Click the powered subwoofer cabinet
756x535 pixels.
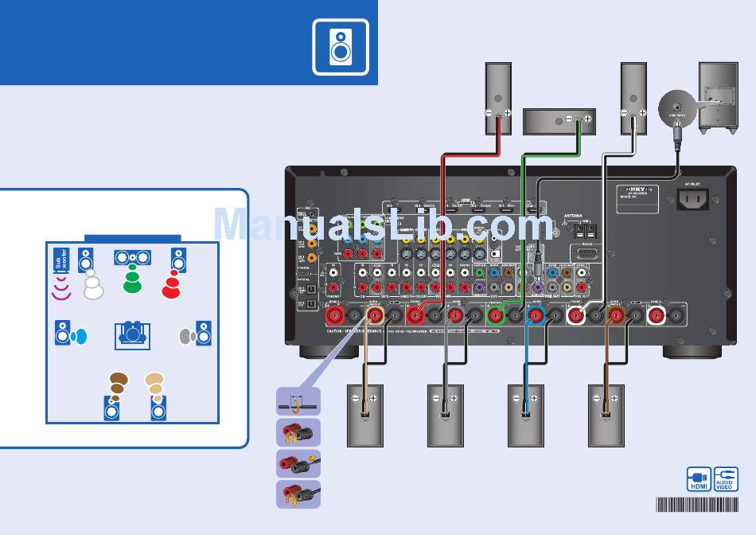(x=719, y=98)
